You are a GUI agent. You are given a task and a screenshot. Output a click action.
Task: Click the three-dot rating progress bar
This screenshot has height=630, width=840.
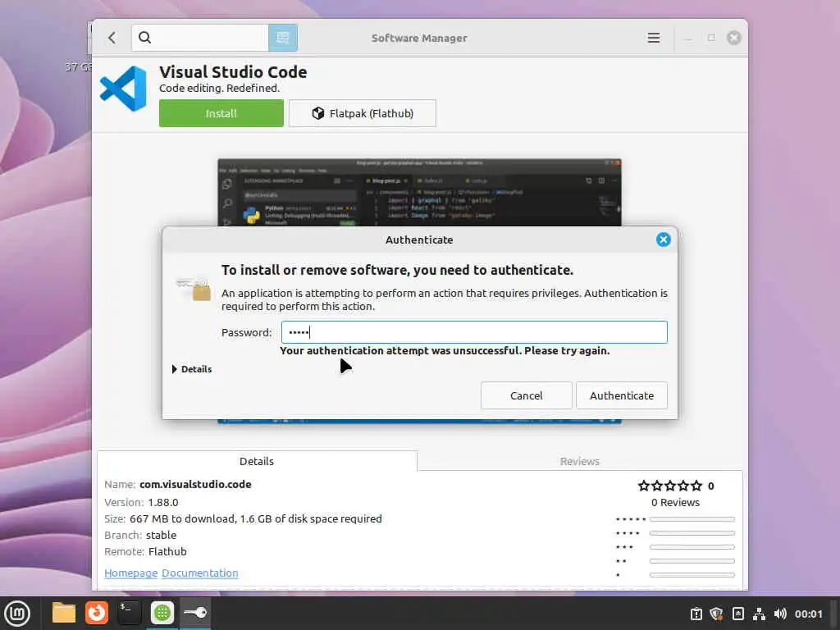(x=692, y=547)
